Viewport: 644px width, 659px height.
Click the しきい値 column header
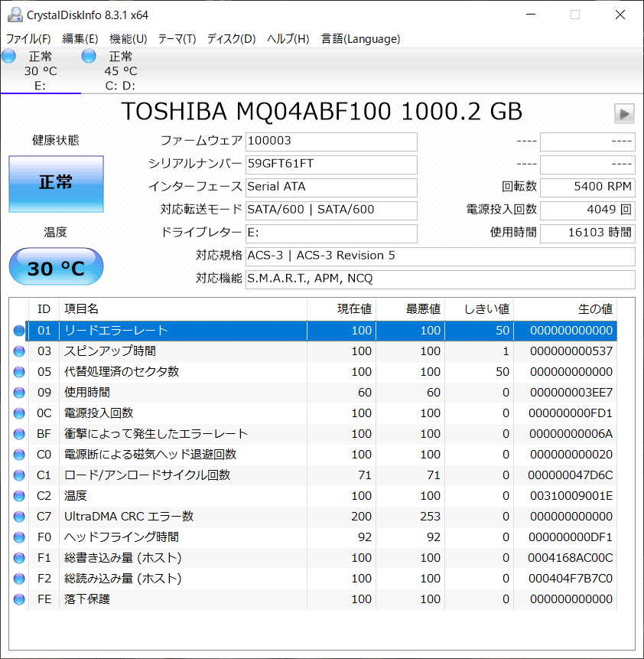(x=480, y=309)
